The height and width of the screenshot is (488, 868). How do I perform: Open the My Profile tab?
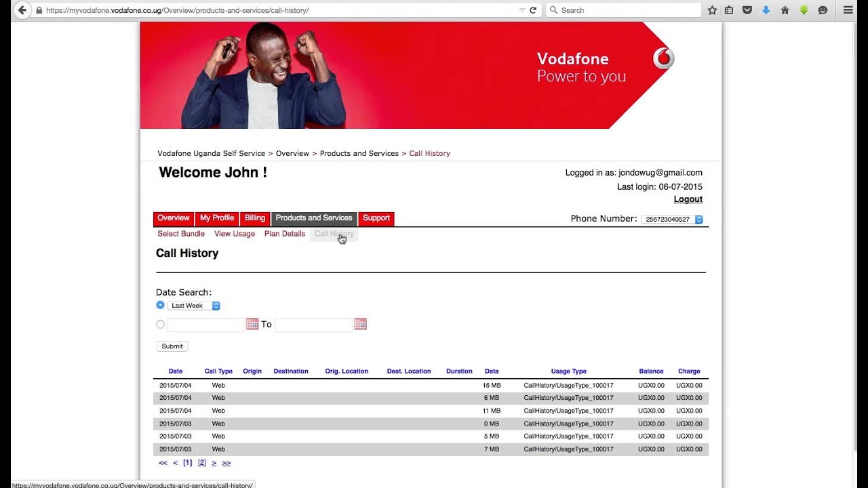pos(217,218)
